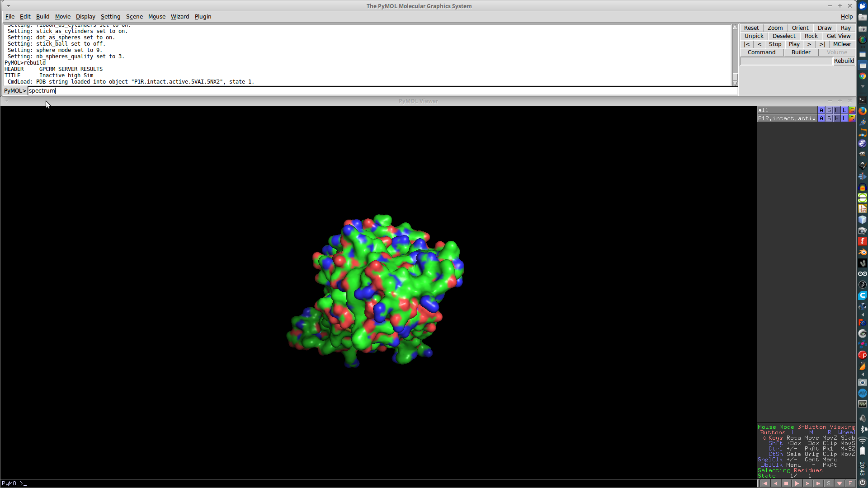The image size is (868, 488).
Task: Show display options for P1R.intact.activ object
Action: click(829, 118)
